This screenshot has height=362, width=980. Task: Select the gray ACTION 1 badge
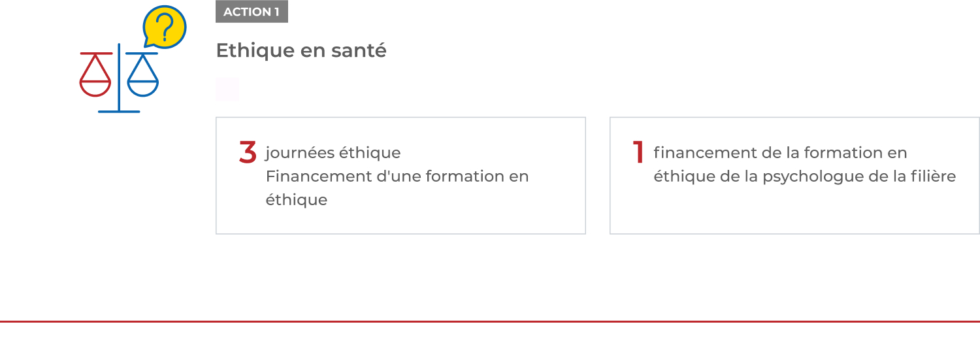(x=252, y=12)
